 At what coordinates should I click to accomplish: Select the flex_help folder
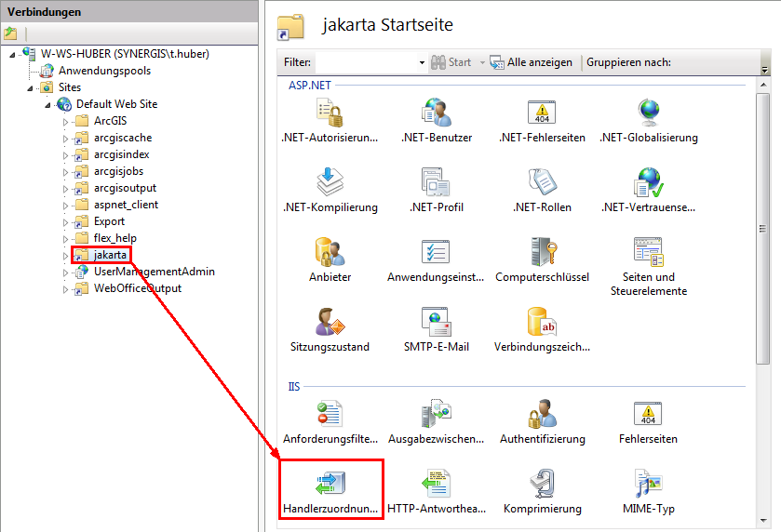click(115, 238)
